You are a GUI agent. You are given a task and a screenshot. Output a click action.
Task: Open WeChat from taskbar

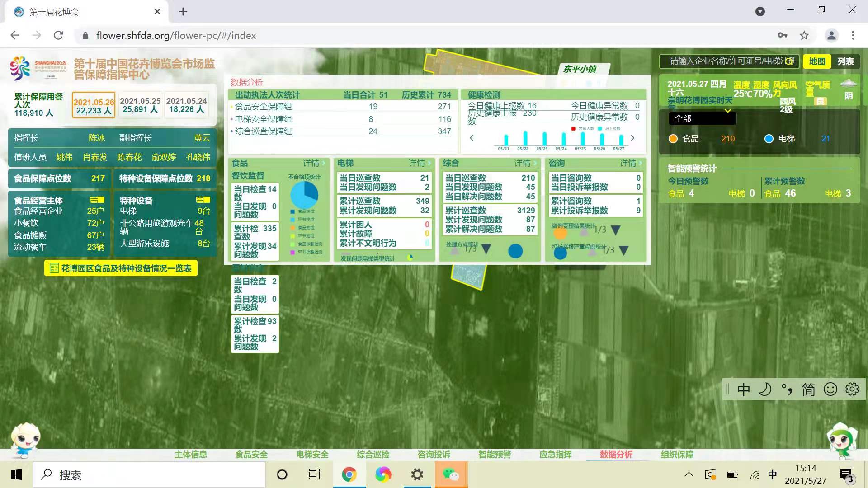coord(451,474)
